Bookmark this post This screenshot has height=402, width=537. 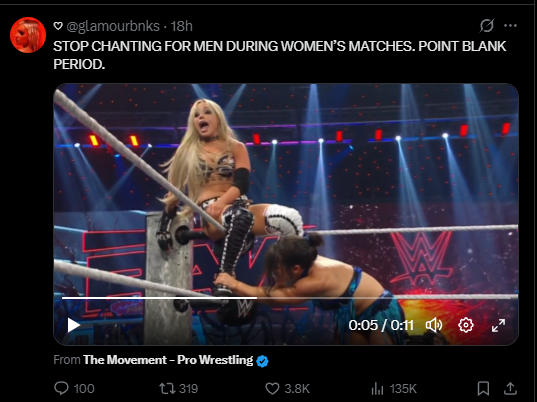click(483, 388)
